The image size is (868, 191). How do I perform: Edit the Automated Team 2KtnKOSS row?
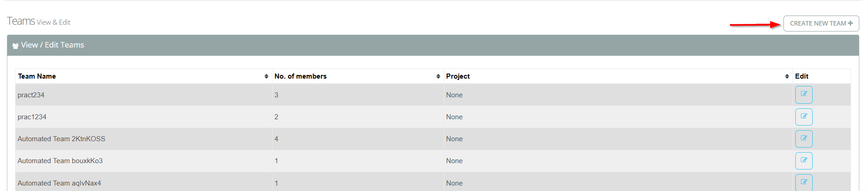click(x=804, y=139)
